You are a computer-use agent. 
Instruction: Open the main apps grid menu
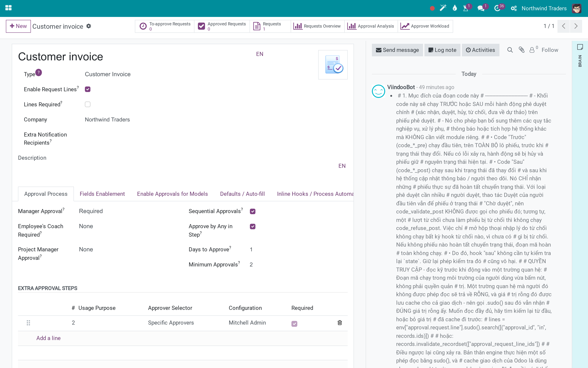[8, 8]
